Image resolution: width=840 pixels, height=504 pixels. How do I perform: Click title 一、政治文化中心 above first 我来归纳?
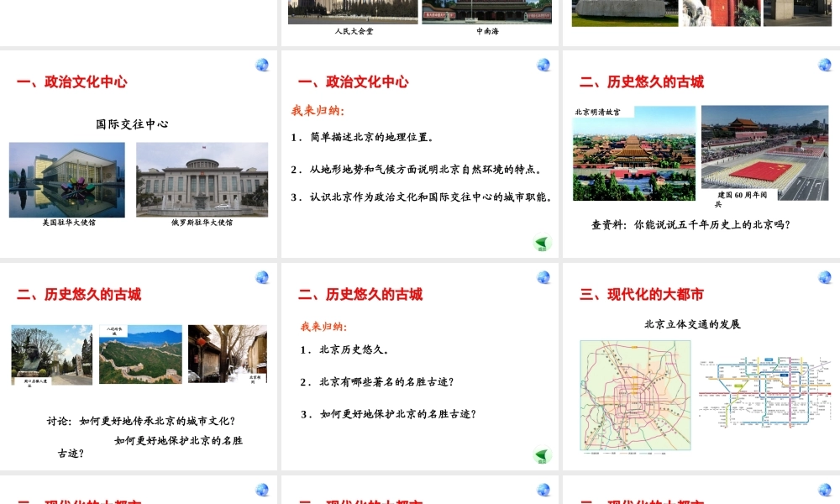click(x=353, y=82)
